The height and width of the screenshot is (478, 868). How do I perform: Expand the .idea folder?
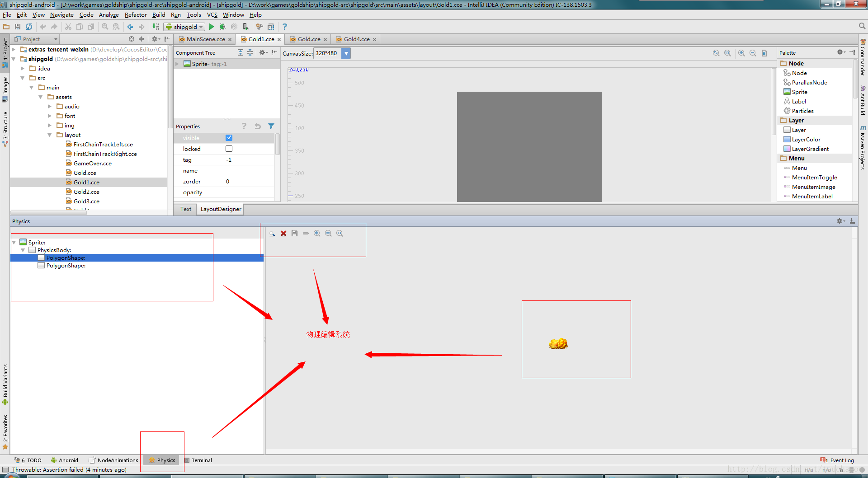pos(23,69)
